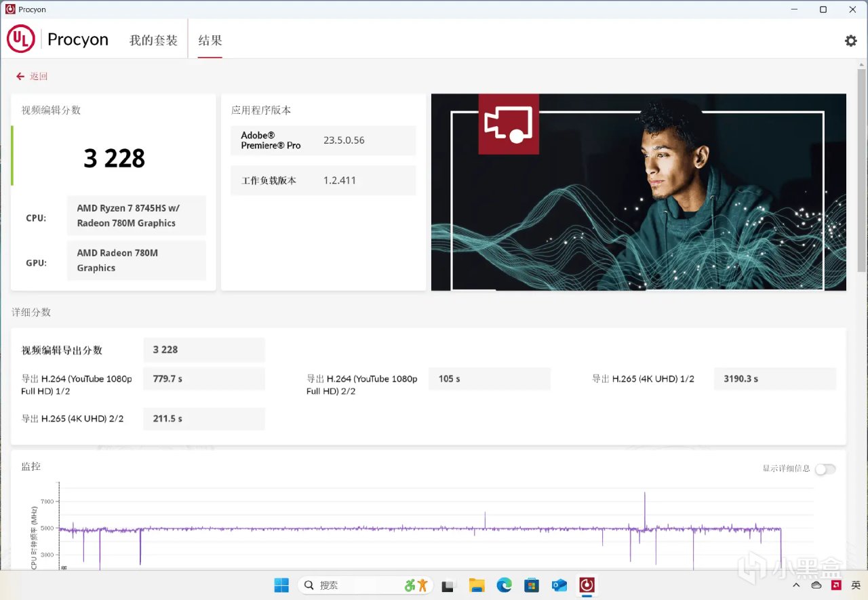
Task: Open Task View from the taskbar
Action: pos(448,585)
